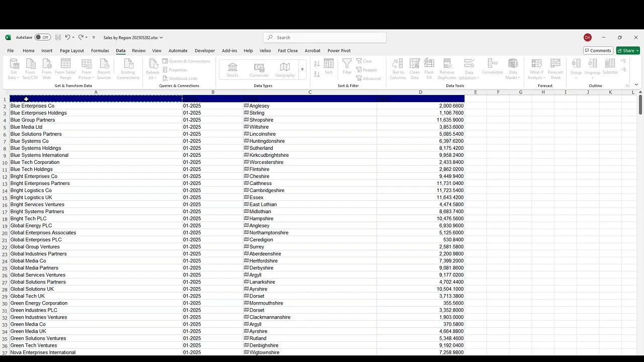
Task: Click the Save icon in title bar
Action: coord(58,37)
